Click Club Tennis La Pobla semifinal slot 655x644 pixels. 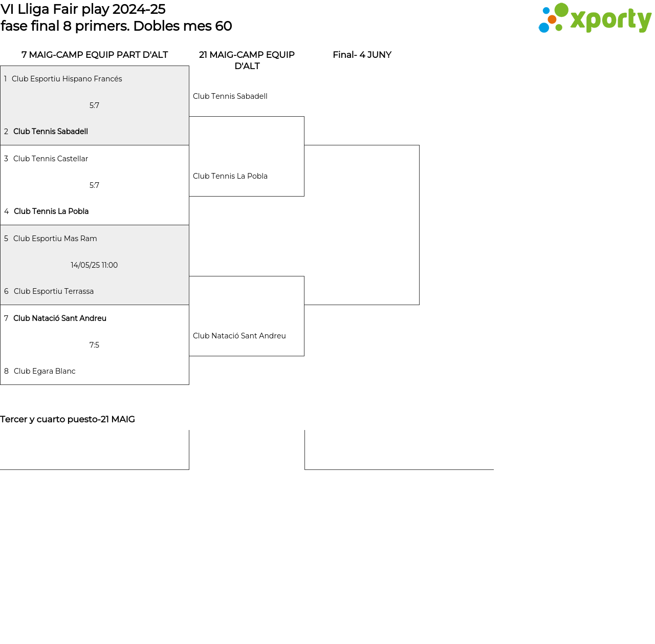click(230, 176)
